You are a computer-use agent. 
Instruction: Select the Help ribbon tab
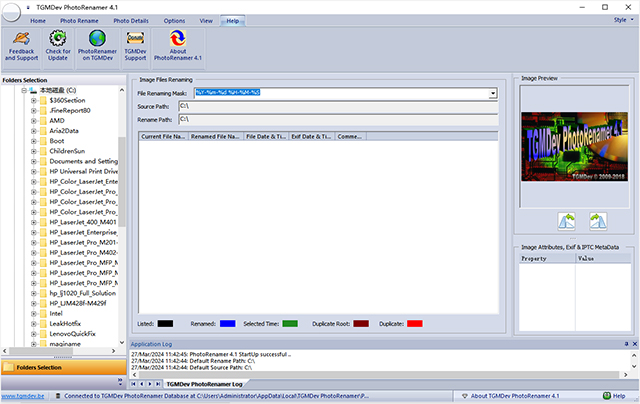tap(233, 21)
